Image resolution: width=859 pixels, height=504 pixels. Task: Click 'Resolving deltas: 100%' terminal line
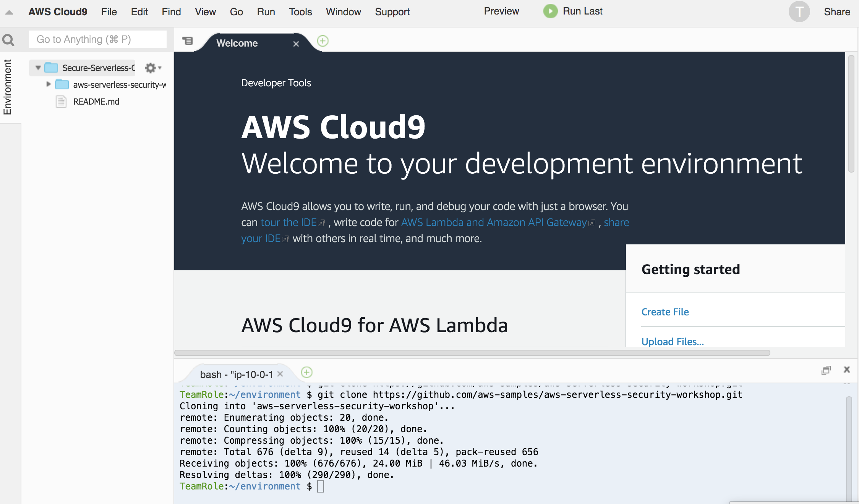point(287,475)
